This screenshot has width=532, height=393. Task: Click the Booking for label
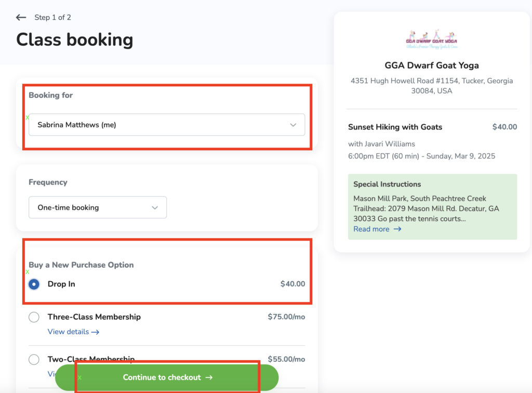pyautogui.click(x=50, y=95)
